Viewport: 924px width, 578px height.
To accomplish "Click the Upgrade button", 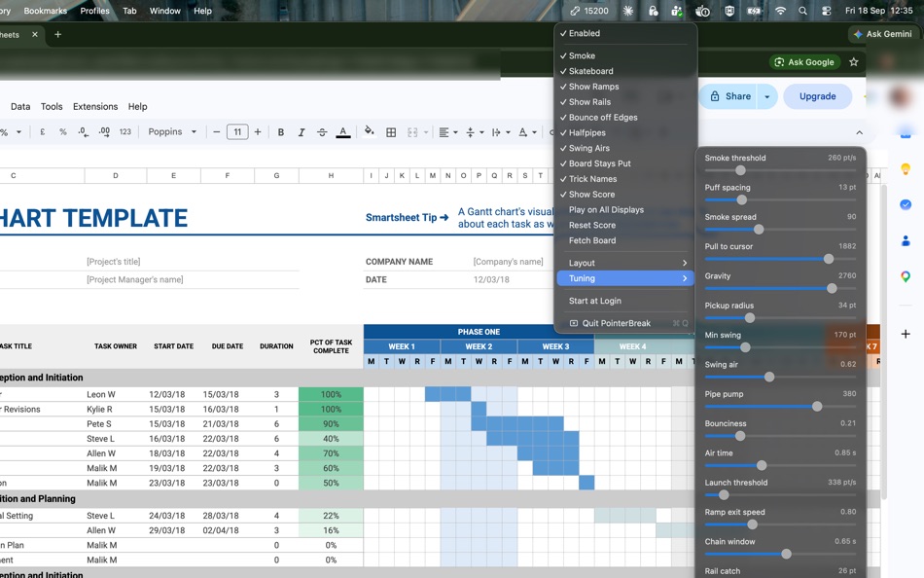I will pyautogui.click(x=817, y=96).
